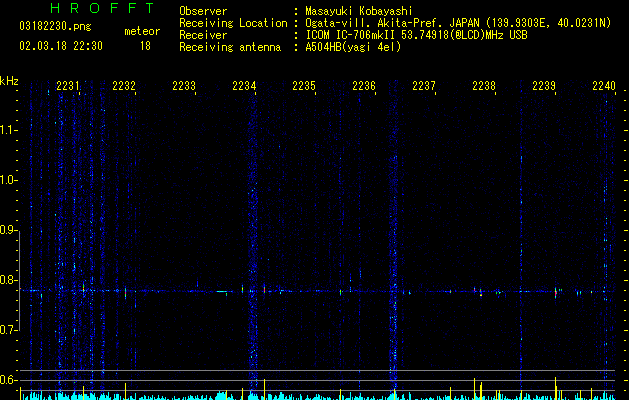Click the 0.9 kHz axis label
This screenshot has height=400, width=629.
9,230
